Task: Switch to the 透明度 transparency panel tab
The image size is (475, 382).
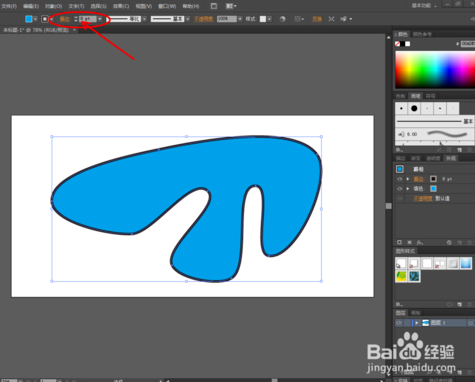Action: tap(433, 158)
